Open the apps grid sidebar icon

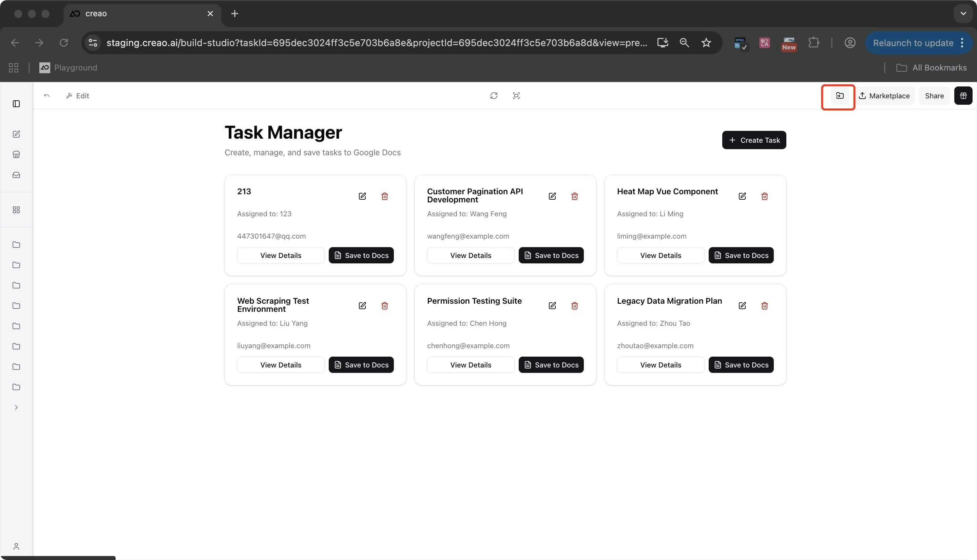16,210
